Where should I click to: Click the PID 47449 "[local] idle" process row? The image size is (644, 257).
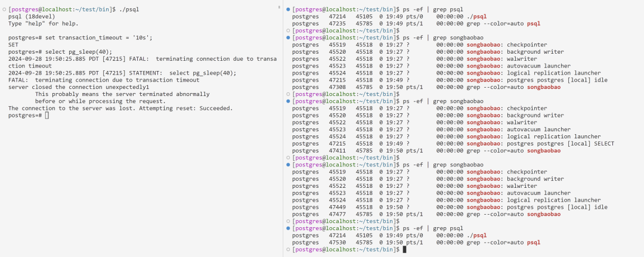pos(450,208)
